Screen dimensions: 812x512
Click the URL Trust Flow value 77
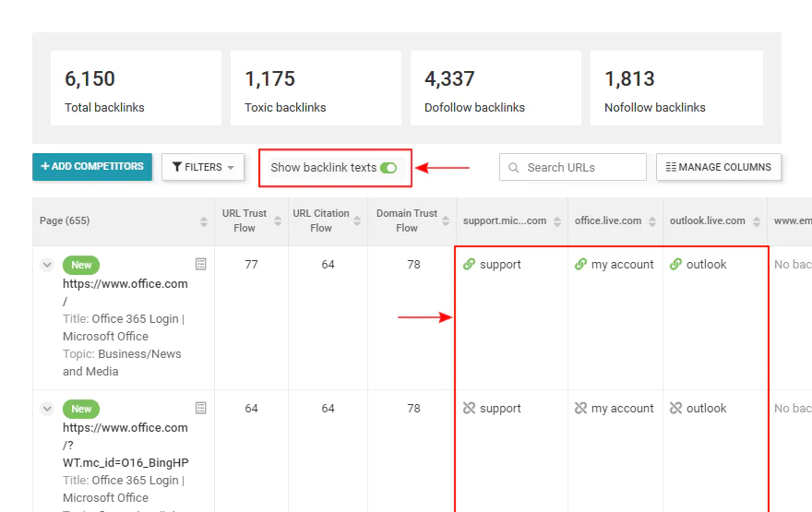251,265
